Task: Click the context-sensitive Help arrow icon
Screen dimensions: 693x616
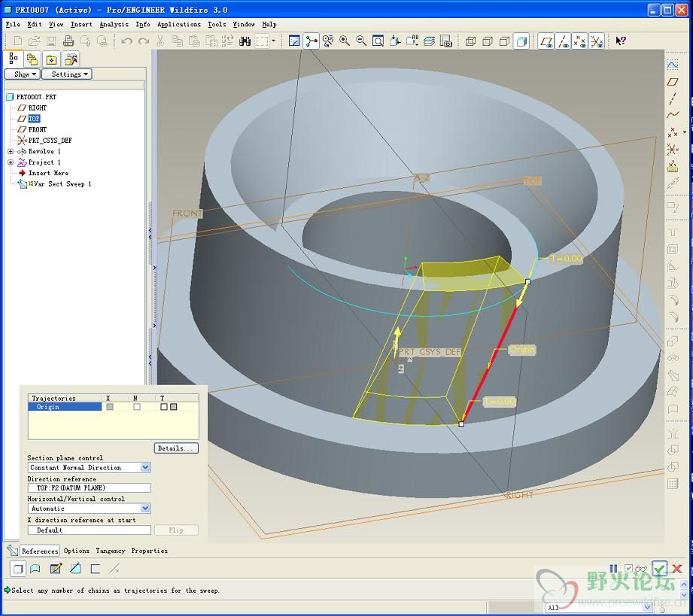Action: [621, 41]
